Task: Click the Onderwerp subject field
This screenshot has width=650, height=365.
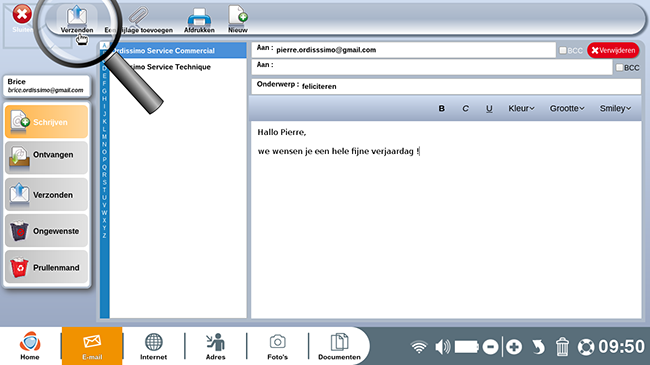Action: point(446,86)
